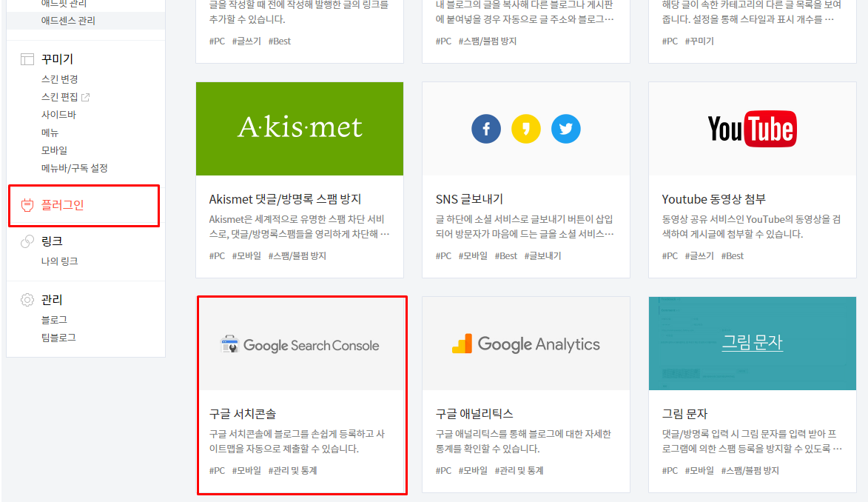
Task: Click the 관리 gear icon
Action: [27, 300]
